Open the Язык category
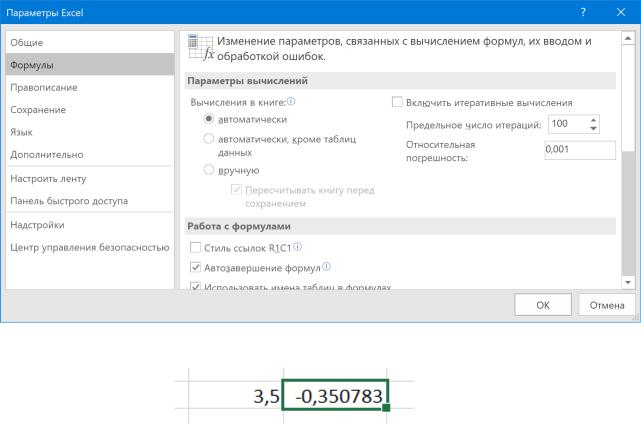Screen dimensions: 641x424 90,132
